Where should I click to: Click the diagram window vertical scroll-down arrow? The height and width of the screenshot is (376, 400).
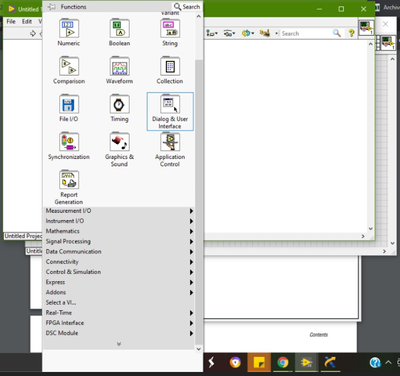coord(370,228)
